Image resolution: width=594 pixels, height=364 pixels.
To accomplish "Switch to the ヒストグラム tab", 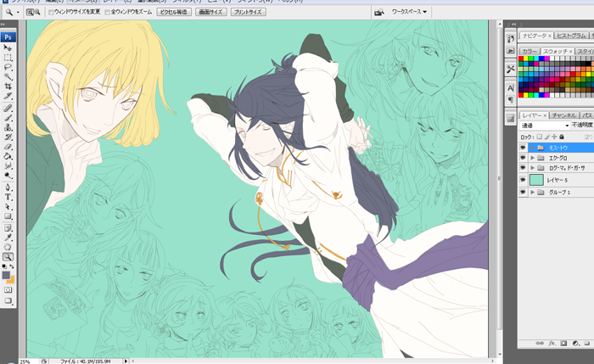I will 571,36.
